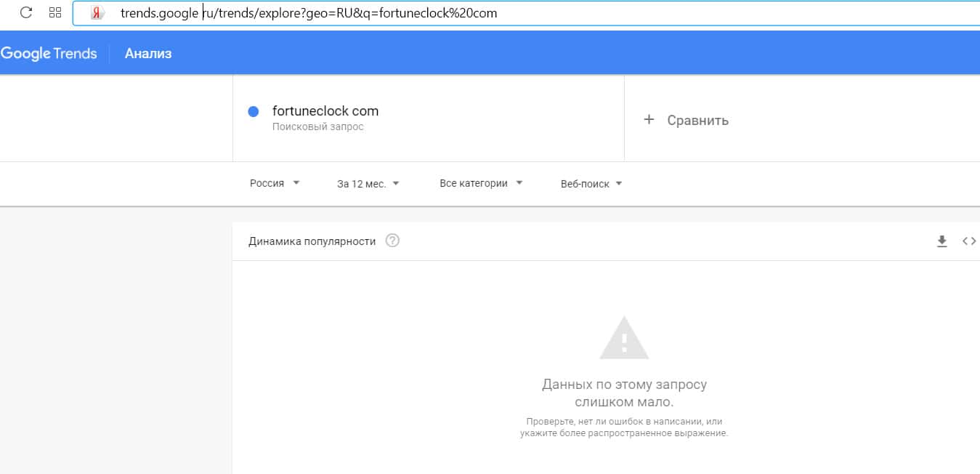Click the Поисковый запрос label

pyautogui.click(x=318, y=127)
